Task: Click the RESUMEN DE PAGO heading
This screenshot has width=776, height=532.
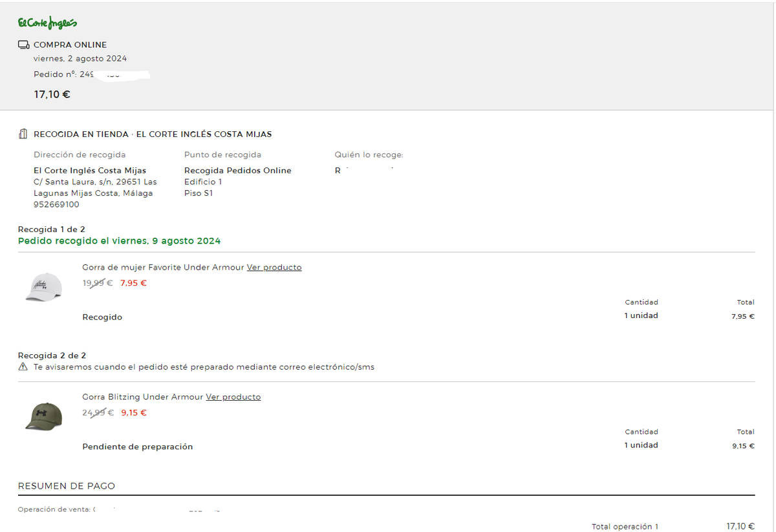Action: tap(67, 486)
